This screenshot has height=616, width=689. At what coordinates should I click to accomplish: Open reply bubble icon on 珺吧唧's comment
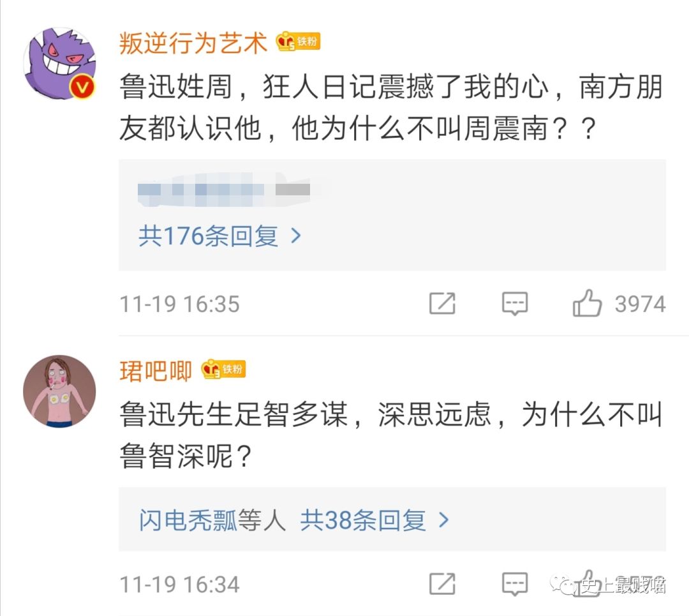tap(514, 583)
